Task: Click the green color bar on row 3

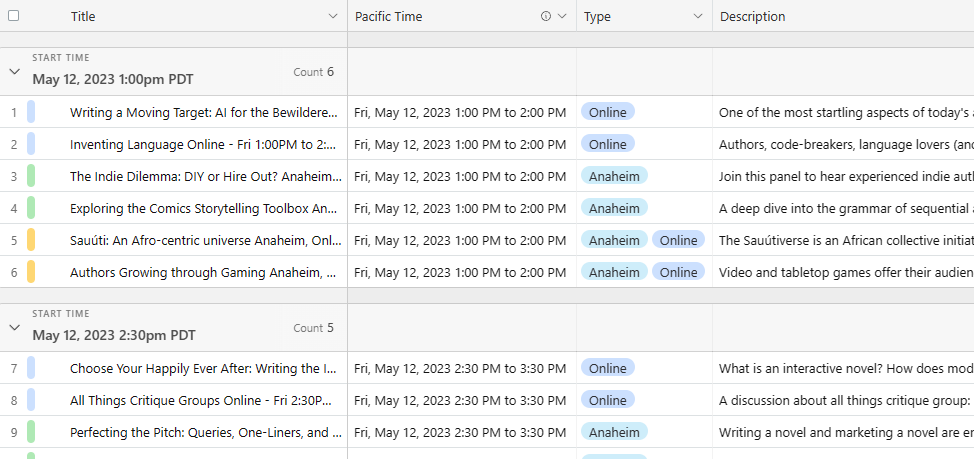Action: [31, 176]
